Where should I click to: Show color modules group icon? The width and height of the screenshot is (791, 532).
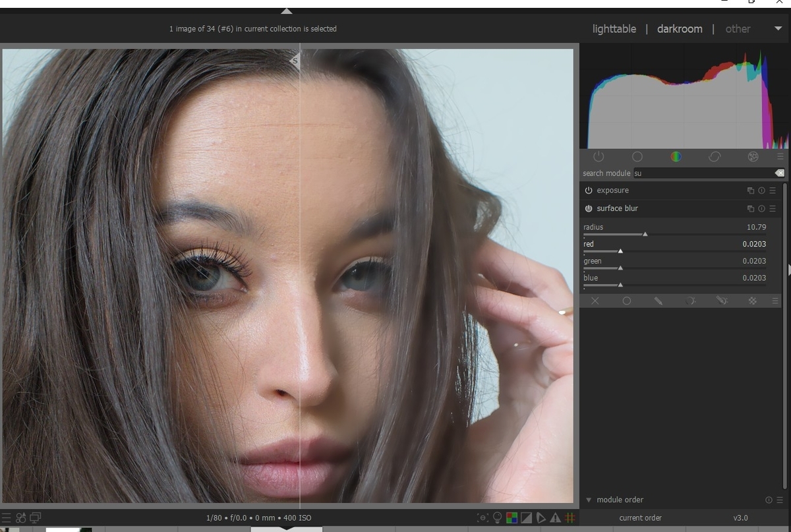tap(676, 157)
